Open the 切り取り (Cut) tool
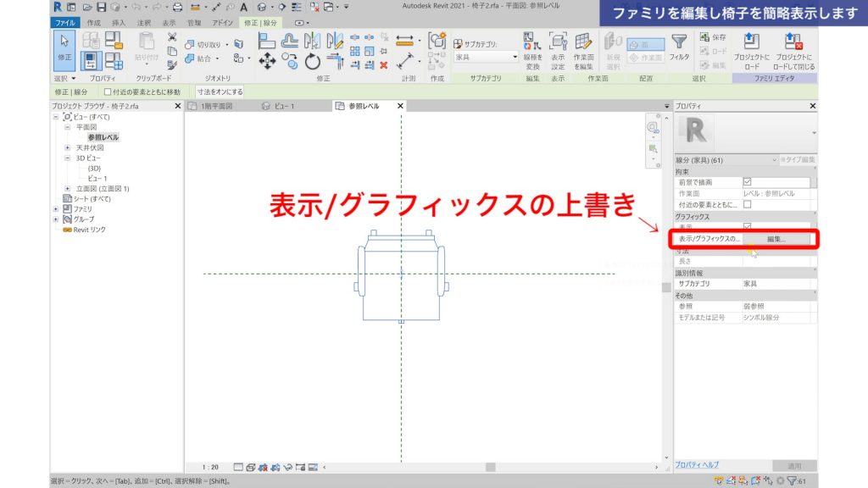 tap(203, 44)
